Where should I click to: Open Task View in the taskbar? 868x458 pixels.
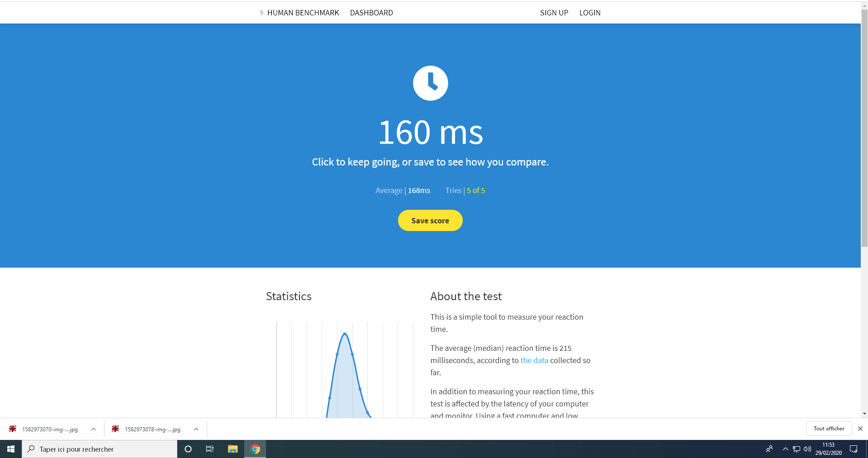pos(210,449)
